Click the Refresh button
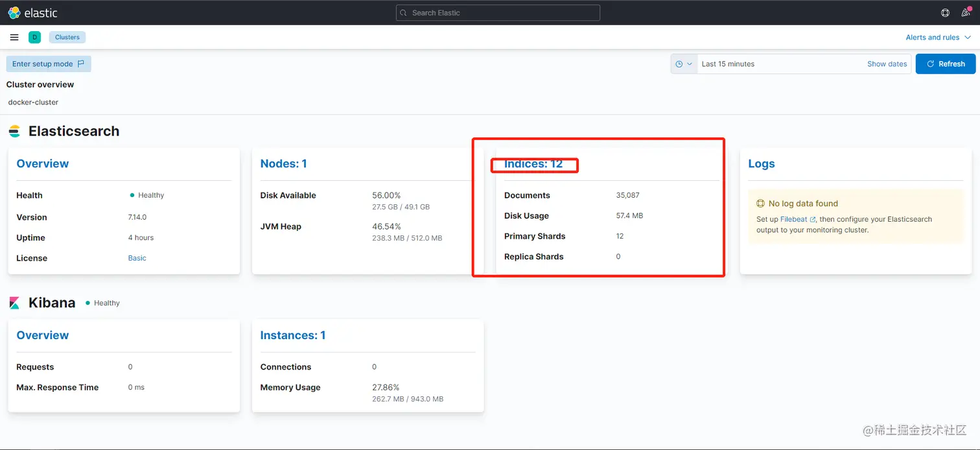 (946, 64)
